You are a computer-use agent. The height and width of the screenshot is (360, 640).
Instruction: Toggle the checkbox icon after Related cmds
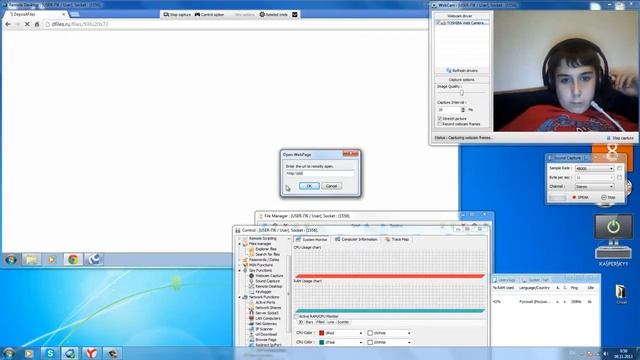[x=295, y=14]
